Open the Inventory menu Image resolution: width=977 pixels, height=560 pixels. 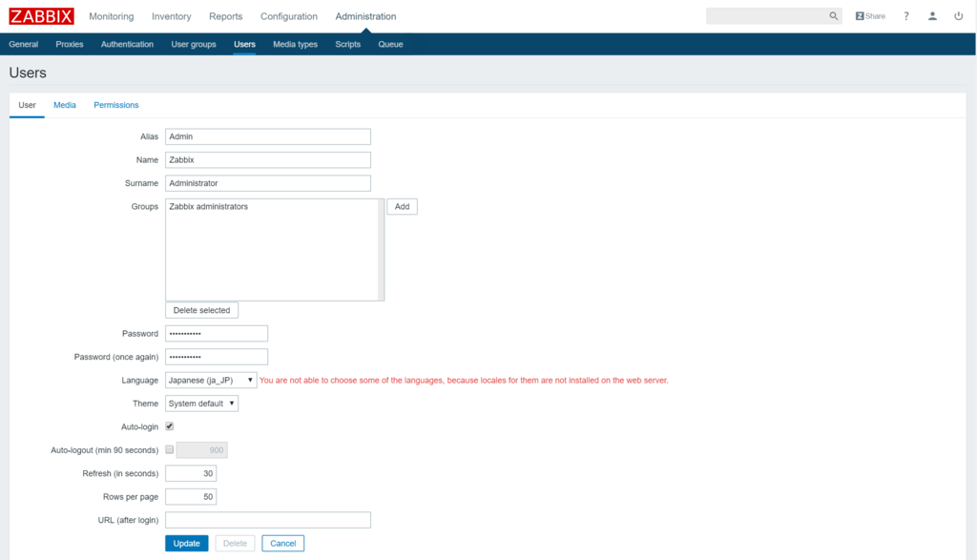pyautogui.click(x=172, y=16)
